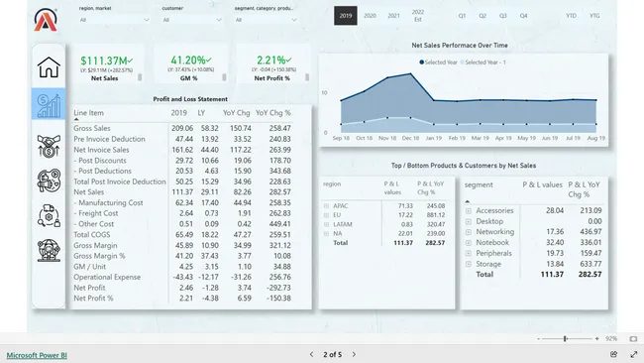Click the Net Sales KPI scroll handle
The height and width of the screenshot is (363, 644).
[x=140, y=77]
